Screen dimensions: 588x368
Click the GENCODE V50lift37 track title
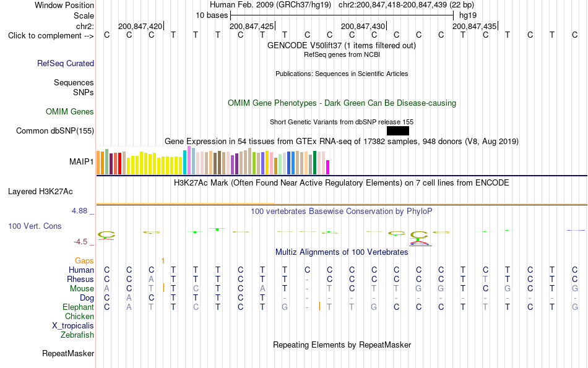[342, 46]
